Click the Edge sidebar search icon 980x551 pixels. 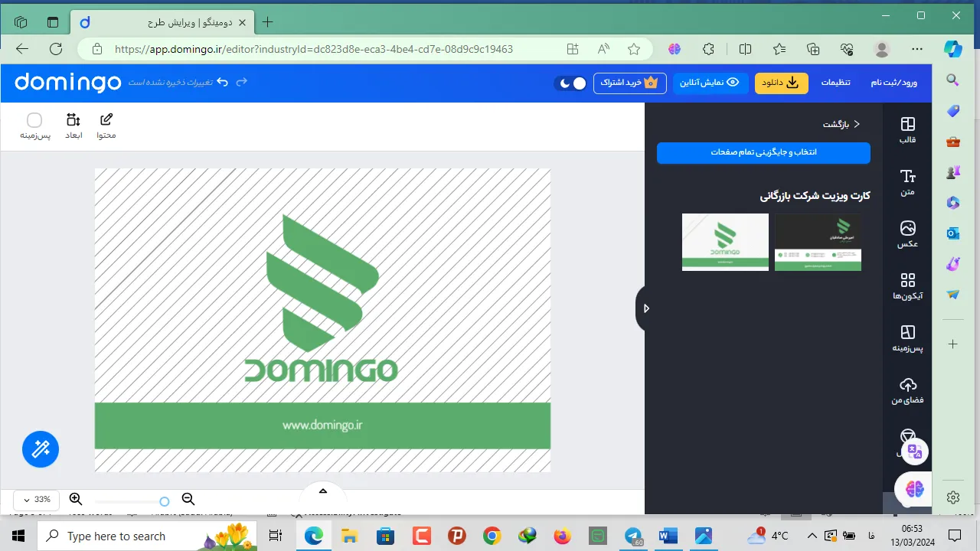pyautogui.click(x=953, y=80)
